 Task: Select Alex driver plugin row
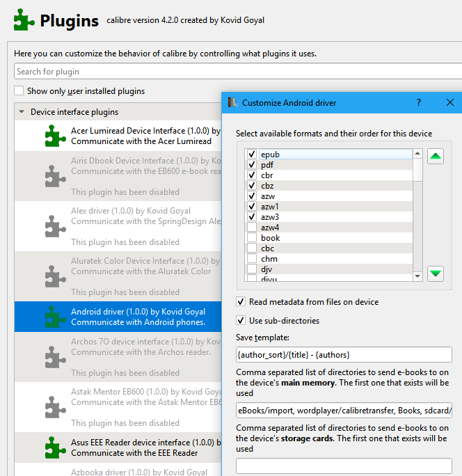[x=118, y=226]
